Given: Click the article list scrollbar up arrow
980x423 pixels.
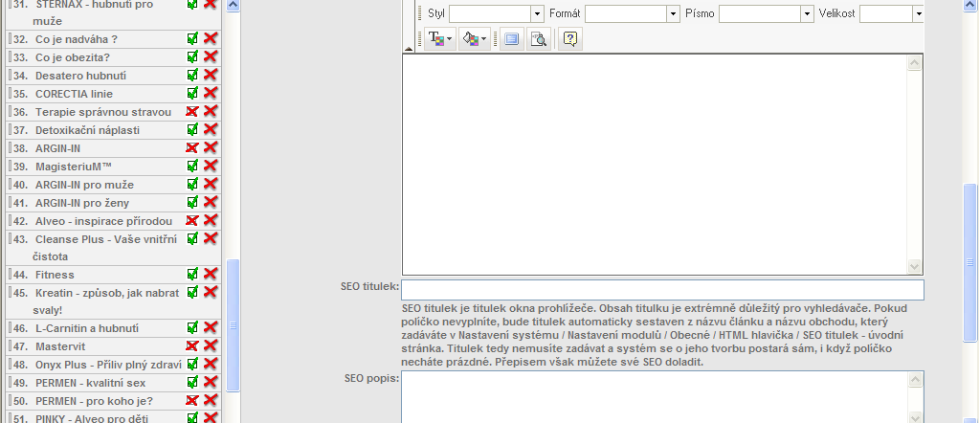Looking at the screenshot, I should click(x=233, y=5).
